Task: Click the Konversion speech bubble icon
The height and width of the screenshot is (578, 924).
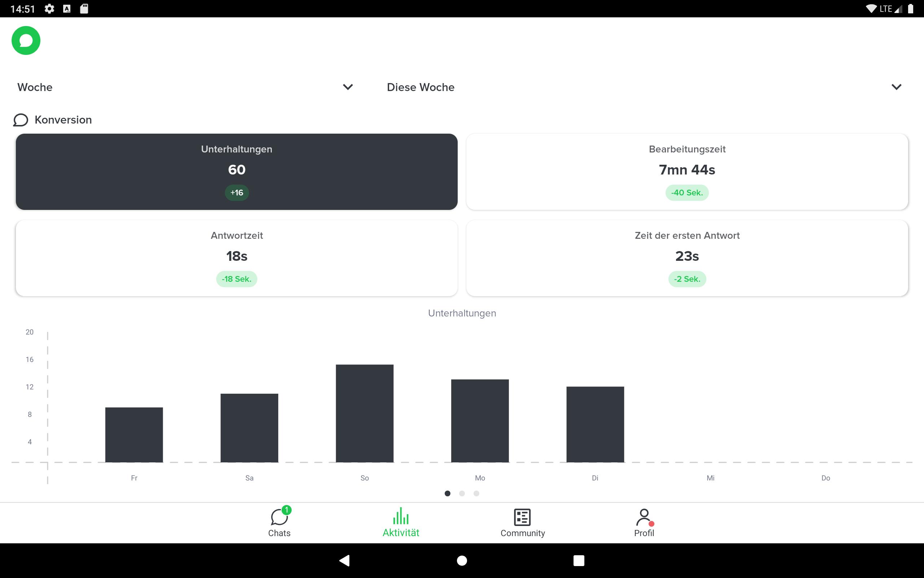Action: click(21, 120)
